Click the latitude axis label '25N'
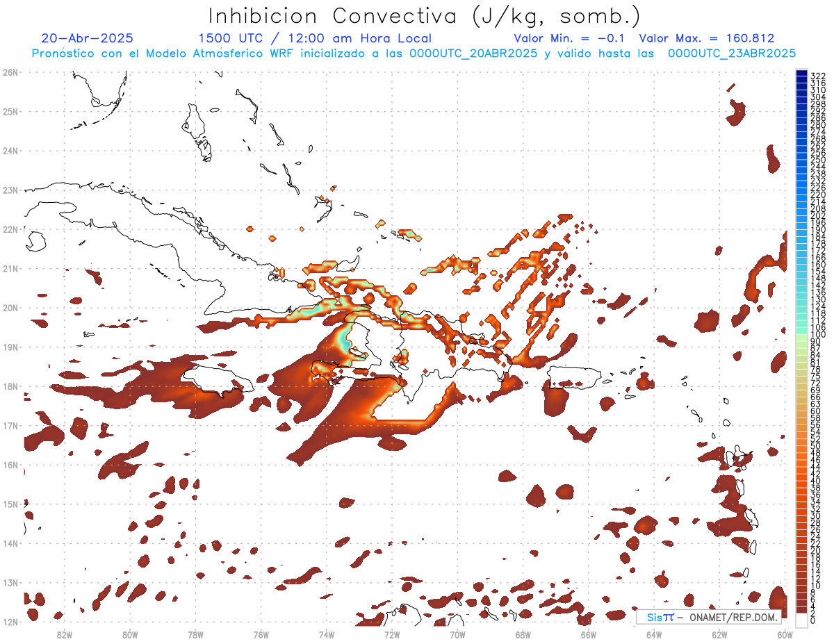 (x=10, y=111)
